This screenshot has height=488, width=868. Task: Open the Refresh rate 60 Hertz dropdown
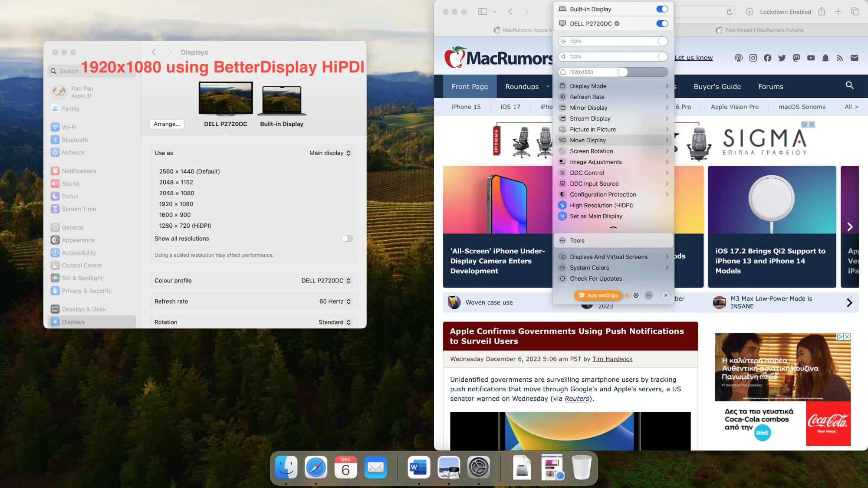tap(335, 301)
